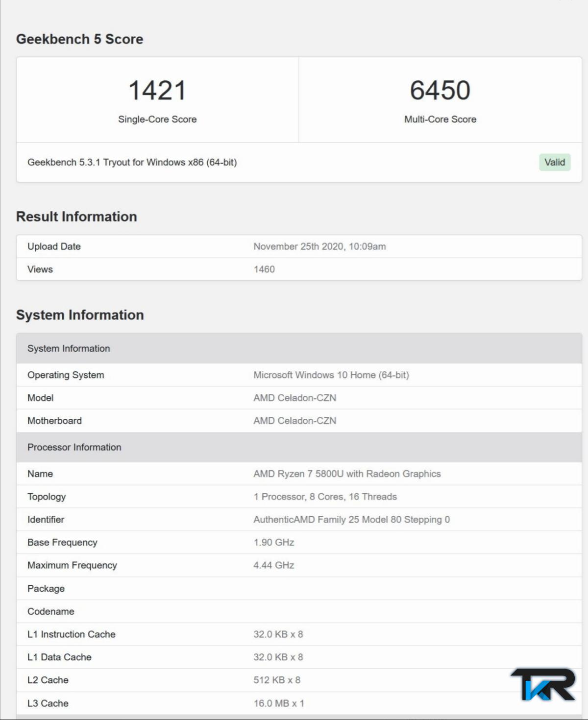Select the L1 Data Cache value 32.0 KB

click(278, 657)
